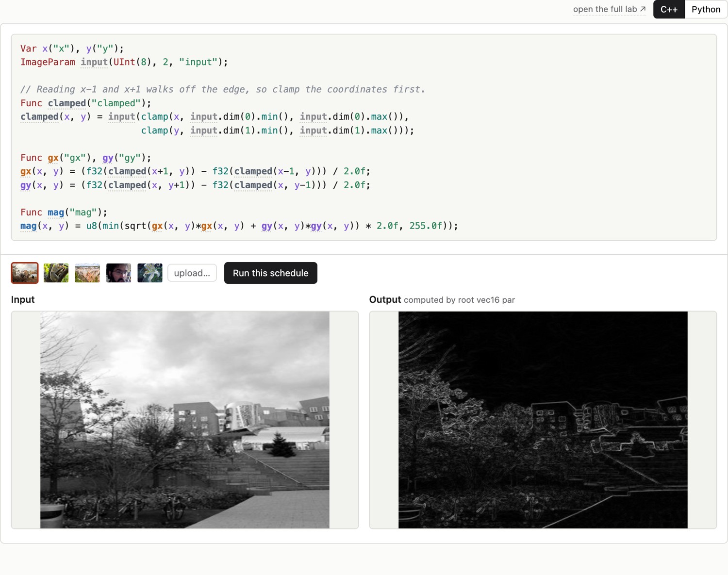Image resolution: width=728 pixels, height=575 pixels.
Task: Click the 'Func gx("gx"), gy("gy");' line
Action: [86, 158]
